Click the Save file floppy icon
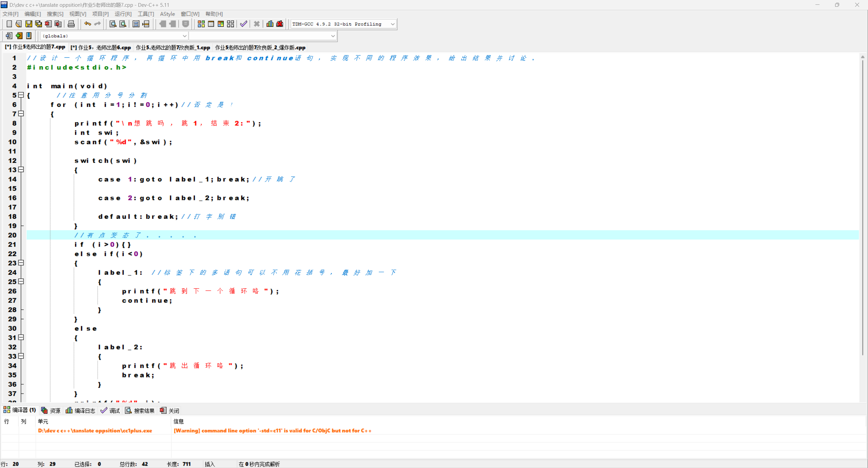Screen dimensions: 868x468 [29, 24]
